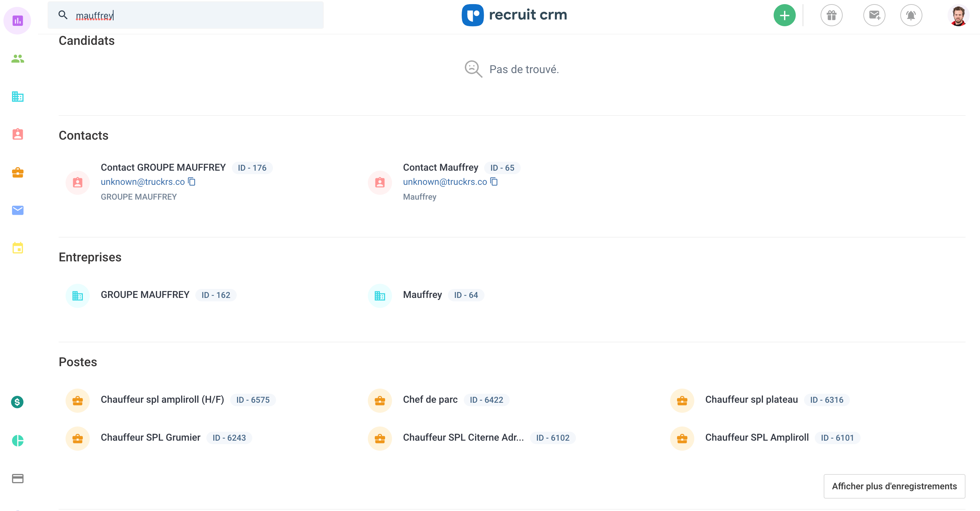The image size is (980, 511).
Task: Click the ID - 6243 badge
Action: (229, 438)
